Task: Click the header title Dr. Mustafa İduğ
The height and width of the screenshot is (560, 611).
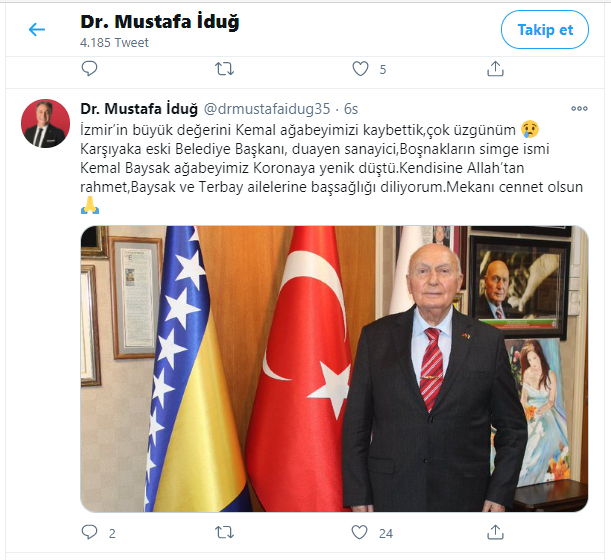Action: [160, 22]
